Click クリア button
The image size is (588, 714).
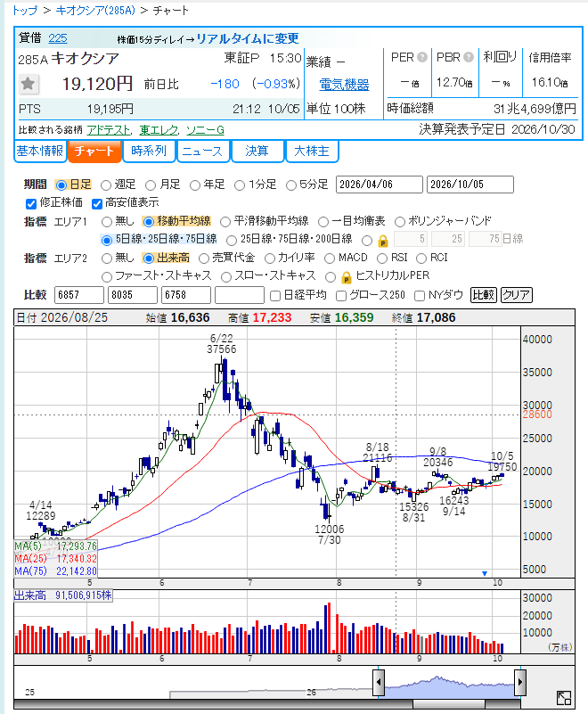pos(516,295)
